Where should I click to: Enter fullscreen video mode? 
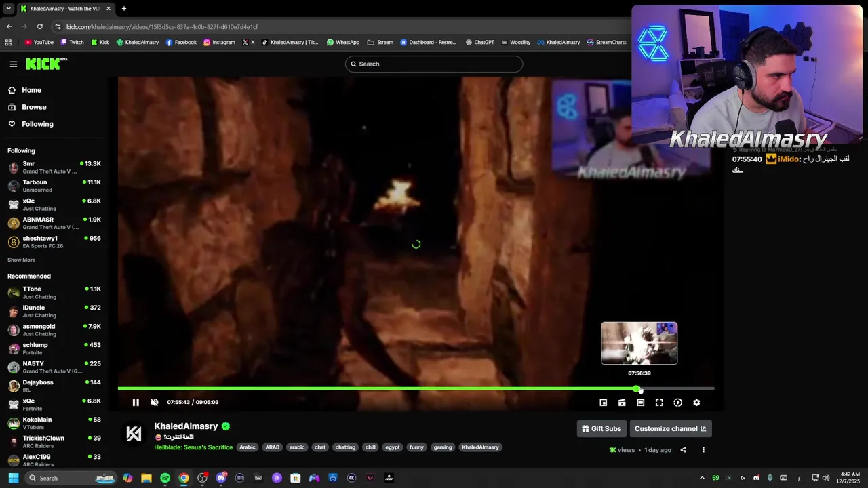pyautogui.click(x=659, y=403)
